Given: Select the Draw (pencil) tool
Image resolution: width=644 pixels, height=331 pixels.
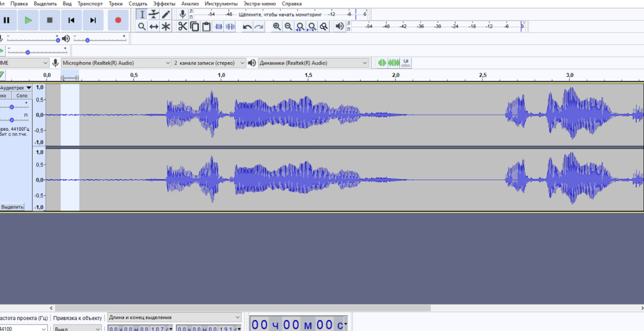Looking at the screenshot, I should tap(166, 15).
